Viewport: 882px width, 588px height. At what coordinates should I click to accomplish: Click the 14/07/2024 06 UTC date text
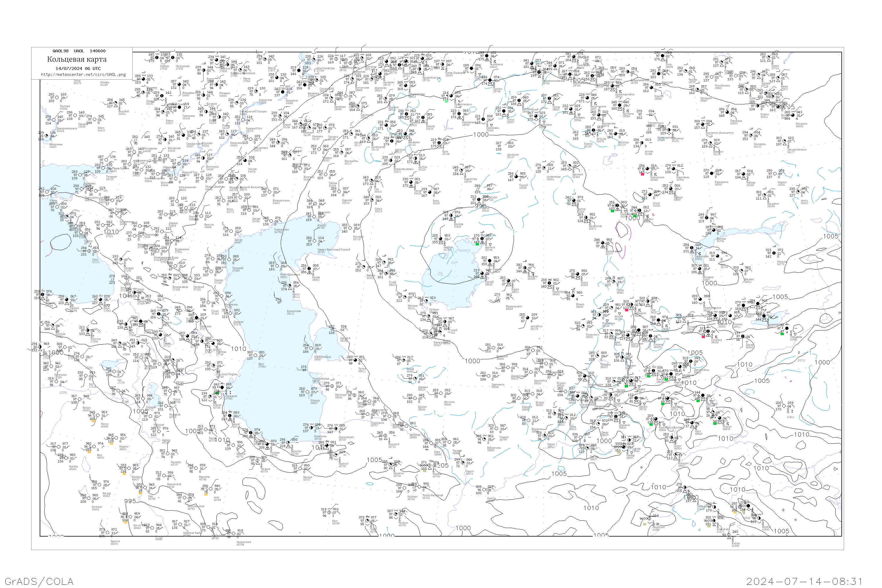coord(78,69)
